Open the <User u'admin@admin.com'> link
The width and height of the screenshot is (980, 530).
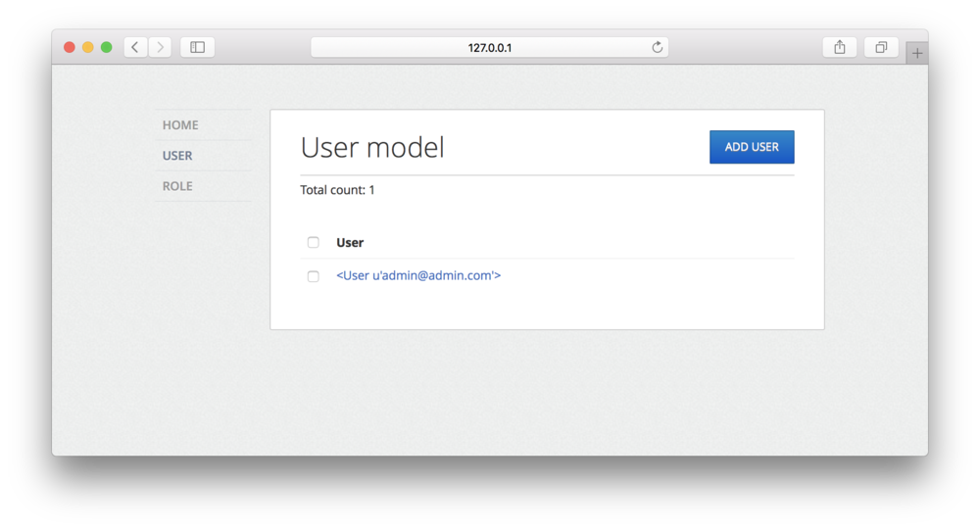pos(418,276)
